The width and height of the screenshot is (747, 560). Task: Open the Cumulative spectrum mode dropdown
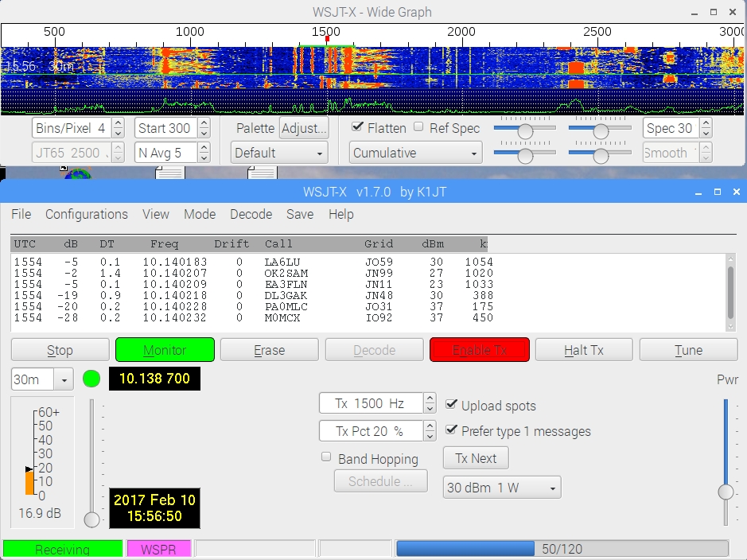click(x=415, y=153)
